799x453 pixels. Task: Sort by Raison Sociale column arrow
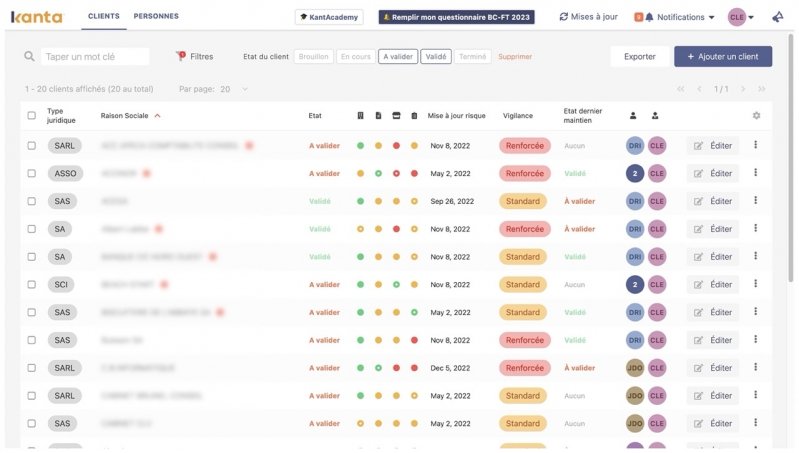pyautogui.click(x=157, y=116)
